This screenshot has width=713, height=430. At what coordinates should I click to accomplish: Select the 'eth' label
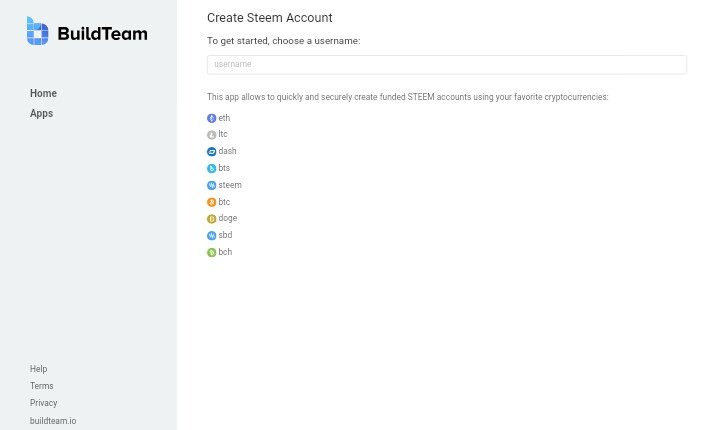coord(224,118)
